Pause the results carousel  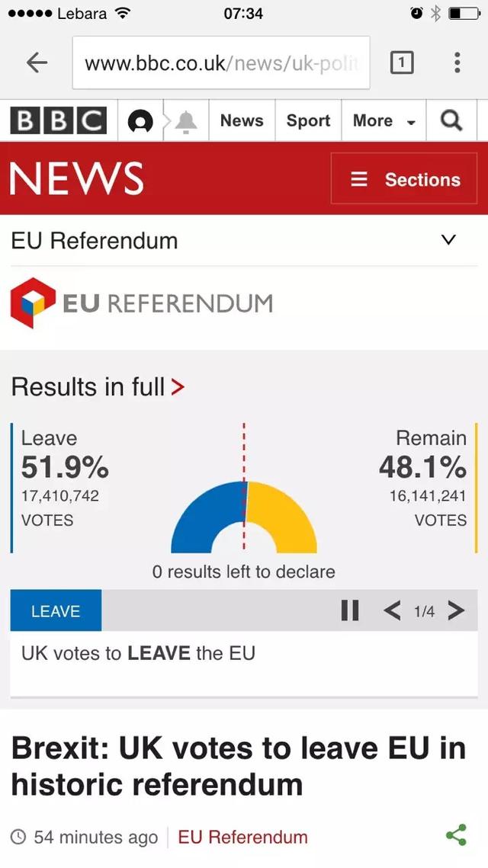click(350, 610)
